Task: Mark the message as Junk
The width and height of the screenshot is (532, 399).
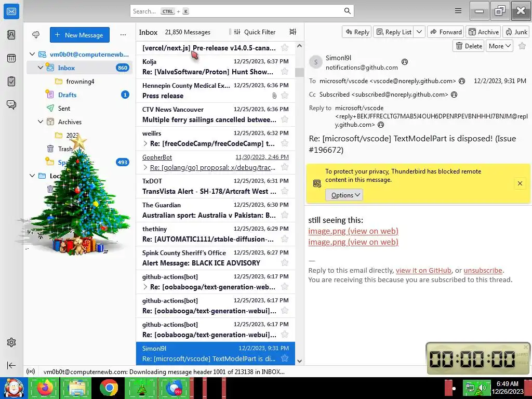Action: 516,32
